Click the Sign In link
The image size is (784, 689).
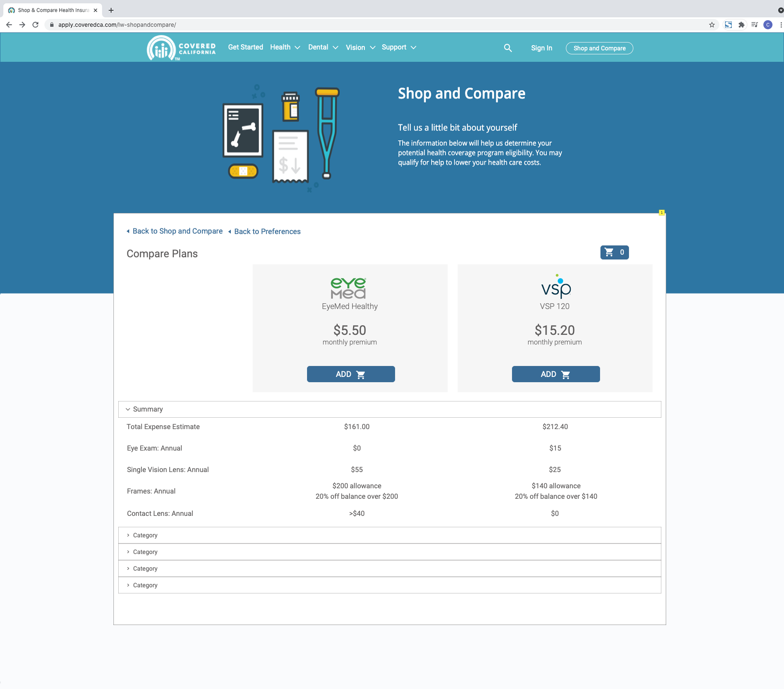click(541, 48)
